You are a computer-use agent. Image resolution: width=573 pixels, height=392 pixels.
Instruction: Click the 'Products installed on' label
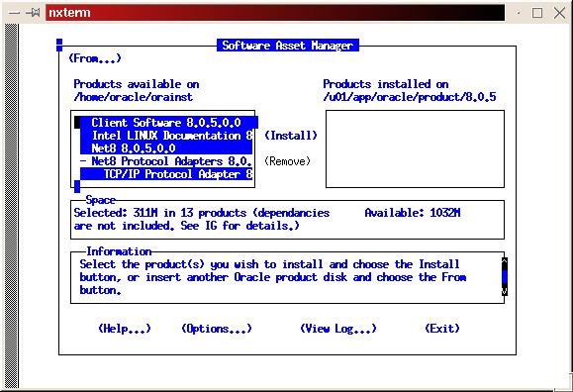coord(386,84)
